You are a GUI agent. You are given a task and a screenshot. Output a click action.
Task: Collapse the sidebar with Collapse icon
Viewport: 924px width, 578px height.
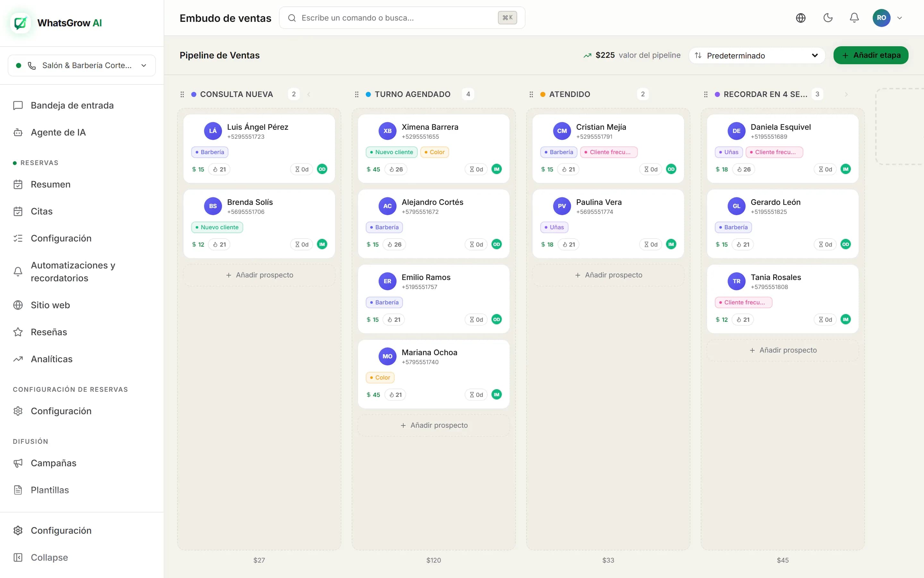[18, 558]
